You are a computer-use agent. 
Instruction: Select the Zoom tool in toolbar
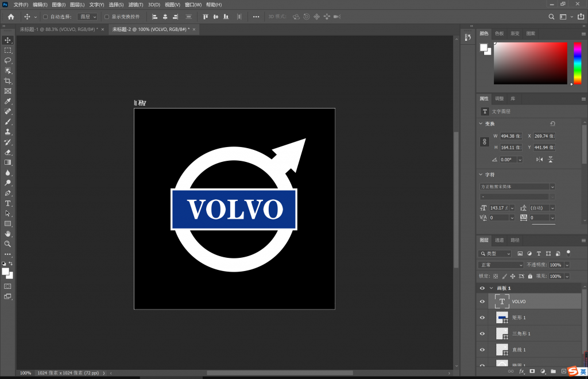point(8,243)
